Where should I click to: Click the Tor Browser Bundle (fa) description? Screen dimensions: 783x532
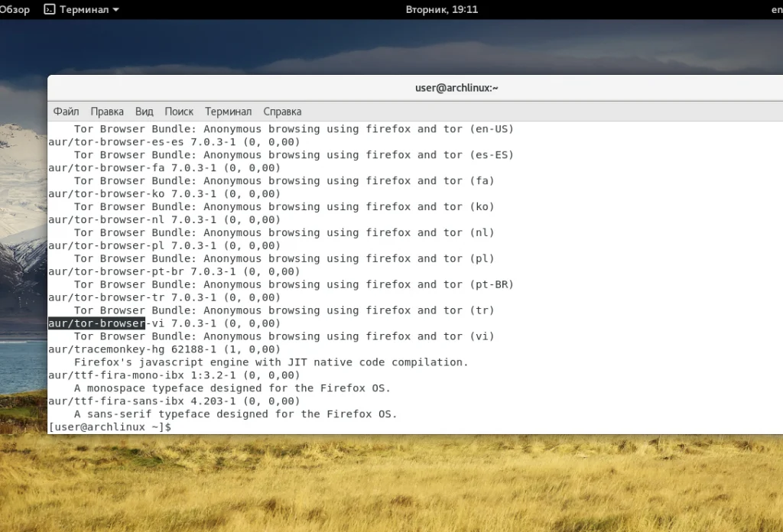[284, 180]
